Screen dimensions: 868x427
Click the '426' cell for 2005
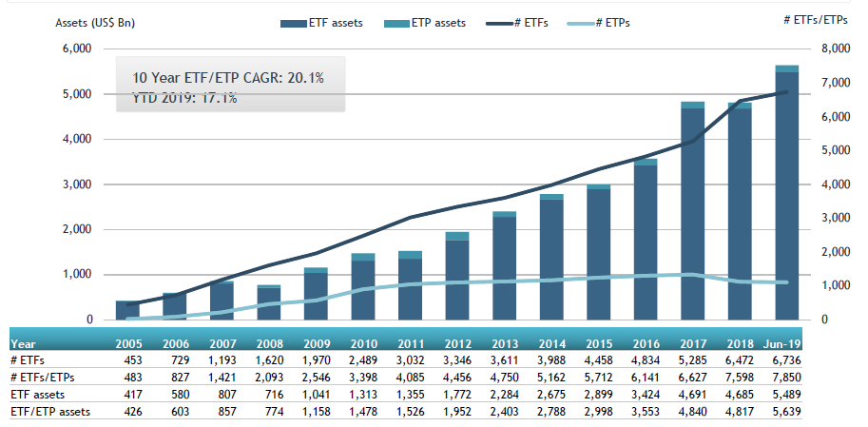[x=133, y=412]
